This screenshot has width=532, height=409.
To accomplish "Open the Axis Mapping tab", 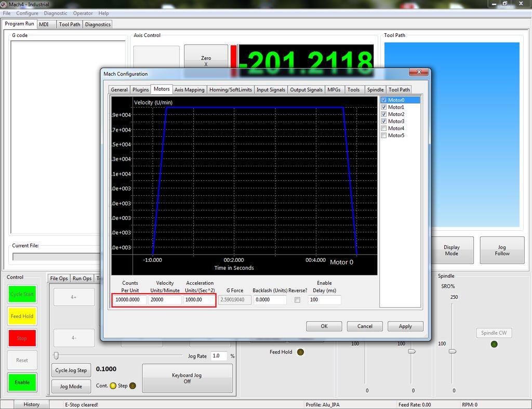I will pos(189,89).
